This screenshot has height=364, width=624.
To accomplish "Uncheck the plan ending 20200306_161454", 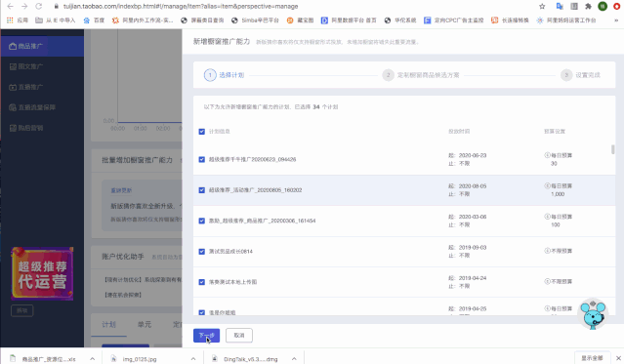I will click(x=202, y=221).
